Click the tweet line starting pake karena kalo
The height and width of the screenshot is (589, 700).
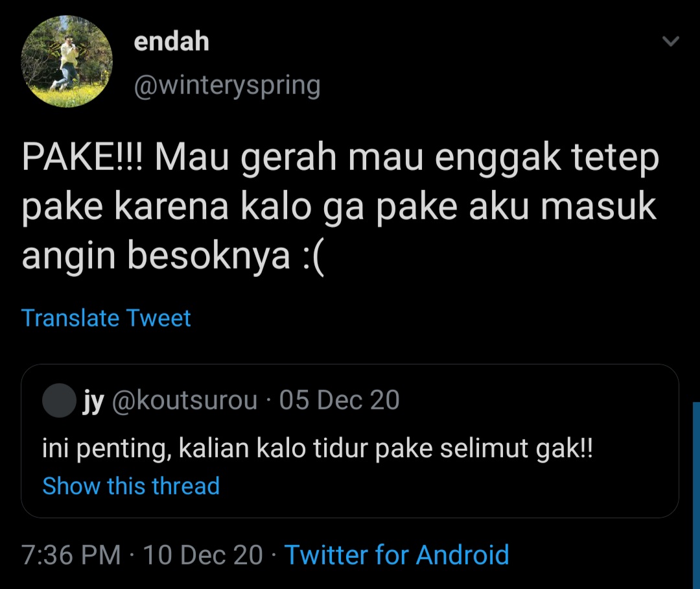pyautogui.click(x=339, y=207)
